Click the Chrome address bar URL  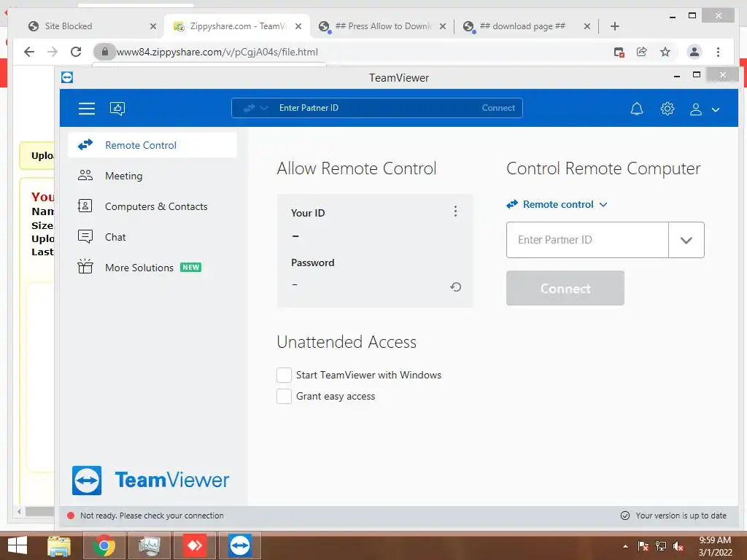pyautogui.click(x=217, y=52)
